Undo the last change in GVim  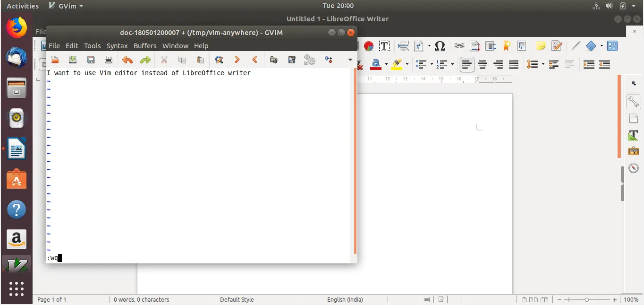coord(127,60)
